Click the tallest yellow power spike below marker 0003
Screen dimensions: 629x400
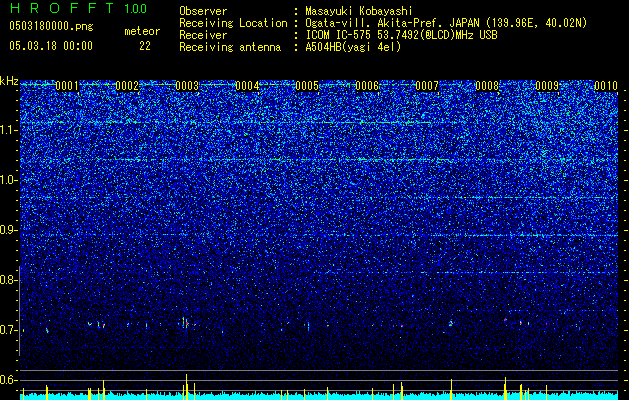pyautogui.click(x=186, y=387)
